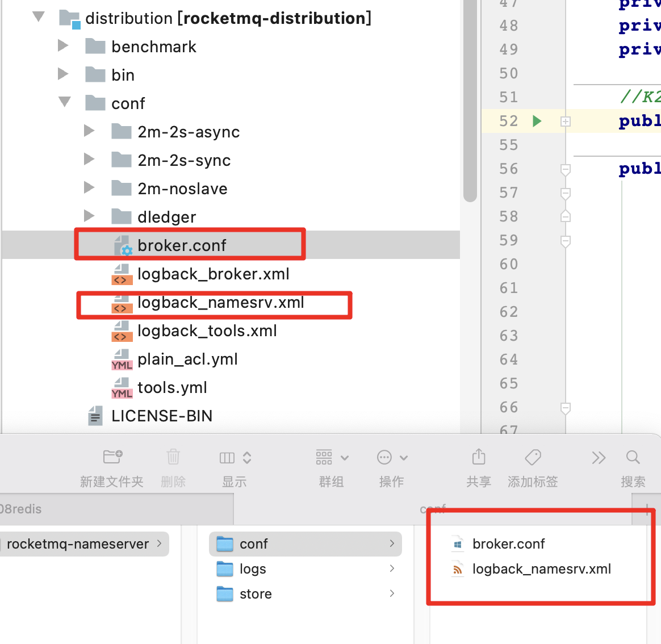Screen dimensions: 661x644
Task: Select tools.yml file
Action: point(172,387)
